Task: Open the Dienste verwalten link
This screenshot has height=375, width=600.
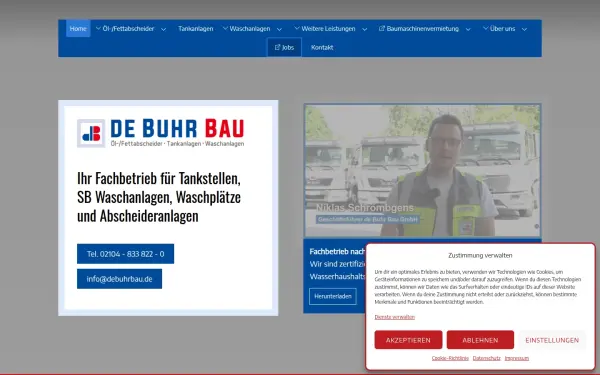Action: [x=395, y=317]
